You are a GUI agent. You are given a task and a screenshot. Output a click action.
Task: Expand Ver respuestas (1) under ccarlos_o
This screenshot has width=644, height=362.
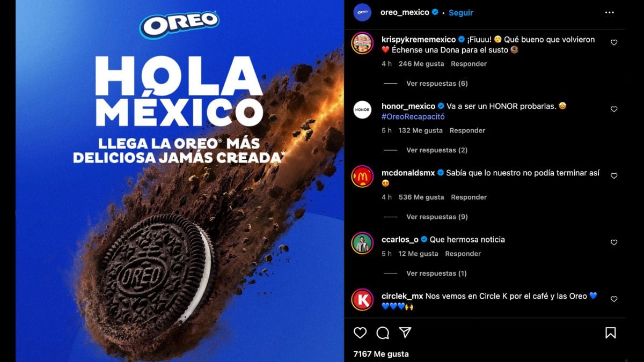click(436, 274)
